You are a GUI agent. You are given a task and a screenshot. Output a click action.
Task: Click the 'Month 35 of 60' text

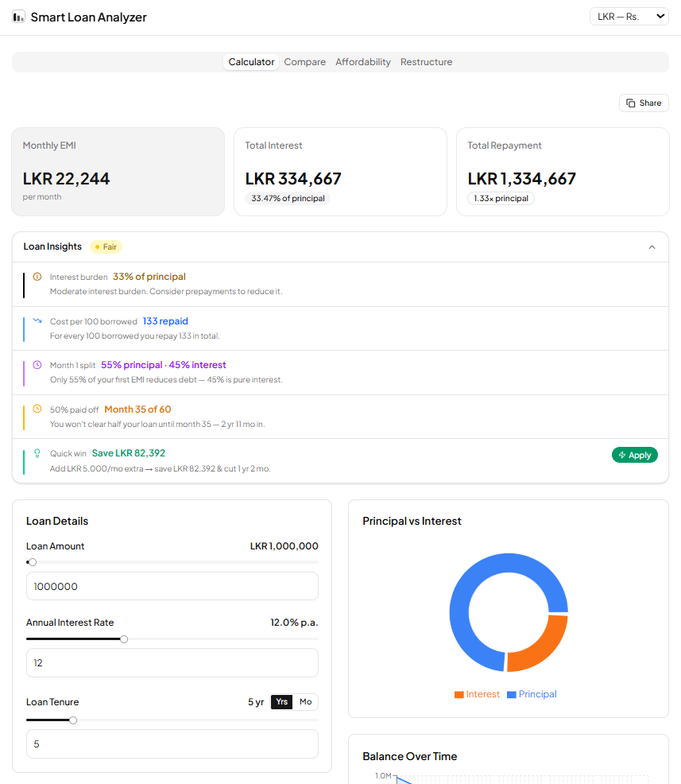pos(137,409)
